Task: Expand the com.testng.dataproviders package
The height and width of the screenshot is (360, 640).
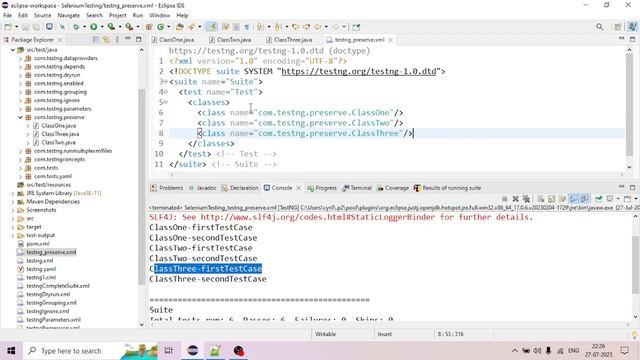Action: tap(20, 58)
